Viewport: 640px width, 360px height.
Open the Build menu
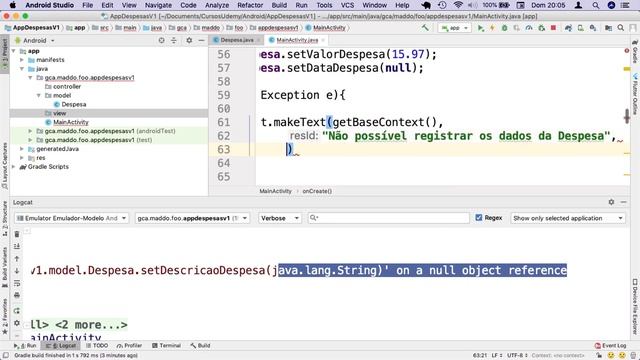tap(279, 5)
